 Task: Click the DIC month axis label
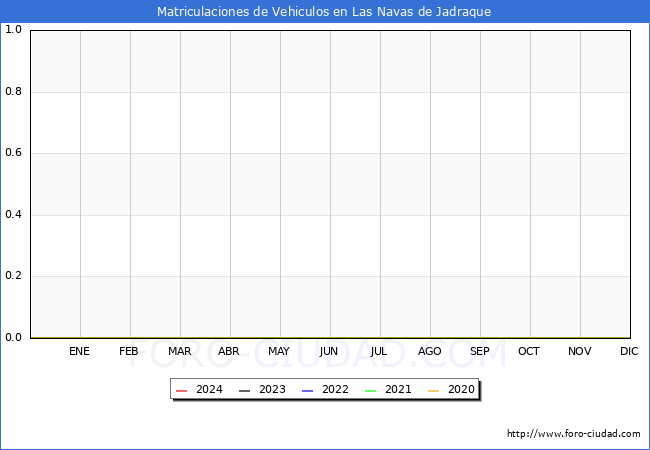[629, 351]
